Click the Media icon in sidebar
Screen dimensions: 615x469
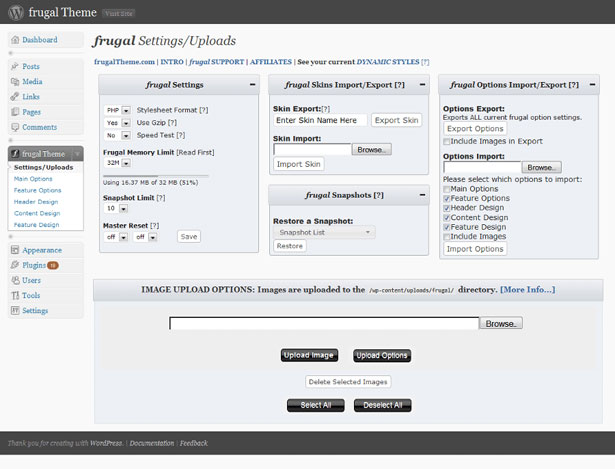(x=15, y=81)
